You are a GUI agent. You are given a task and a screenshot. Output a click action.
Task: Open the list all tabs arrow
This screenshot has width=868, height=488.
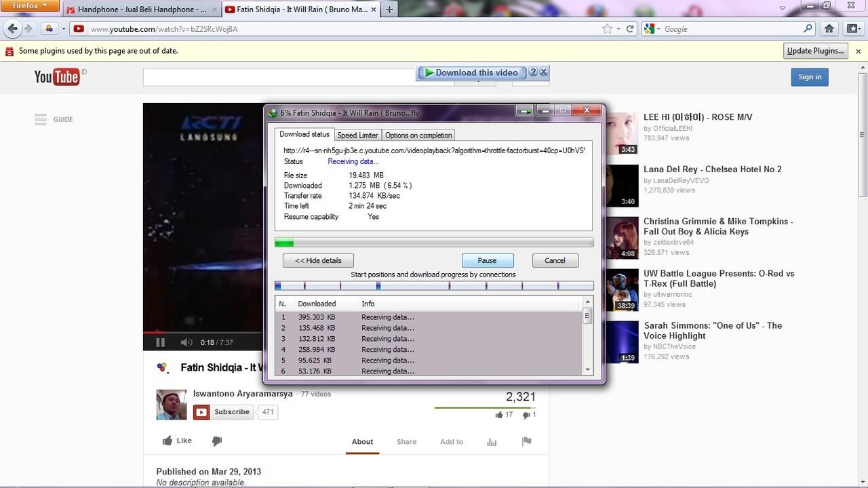pos(782,9)
